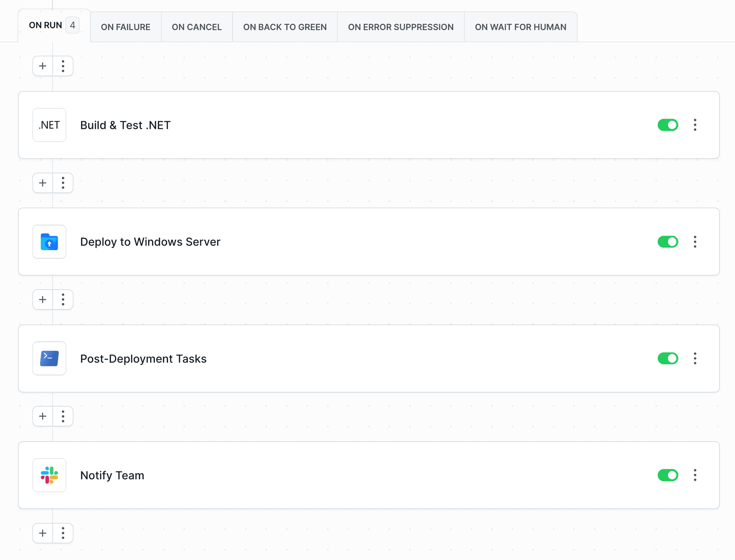
Task: Disable the Build & Test .NET toggle
Action: point(668,125)
